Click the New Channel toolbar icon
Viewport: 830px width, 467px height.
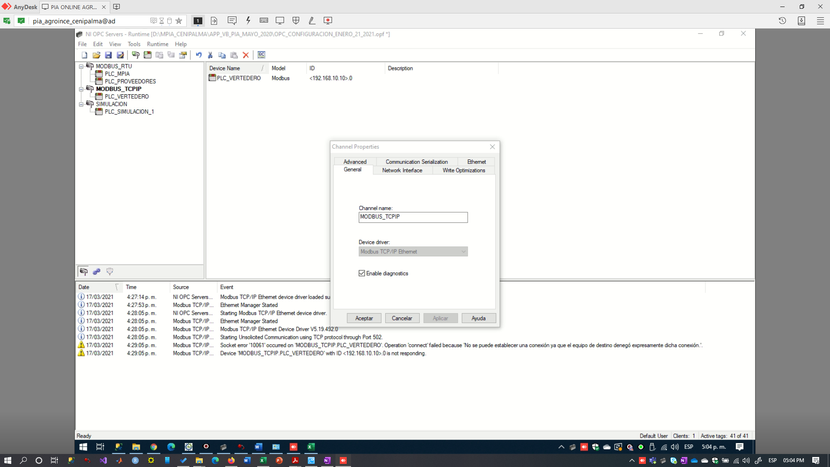point(136,55)
